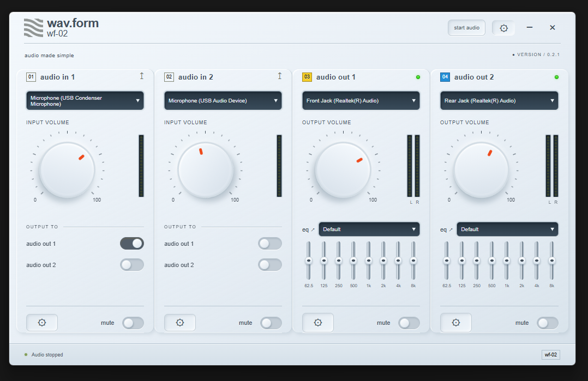Open settings gear for audio out 1

click(x=318, y=323)
